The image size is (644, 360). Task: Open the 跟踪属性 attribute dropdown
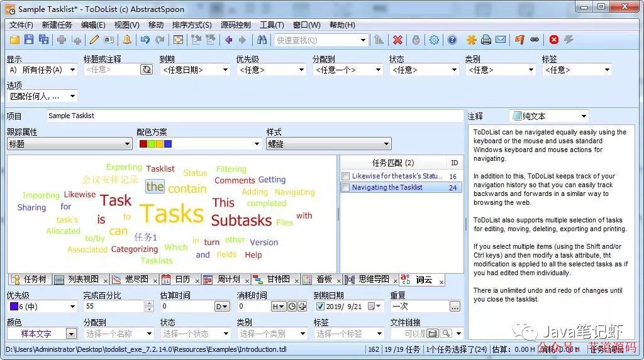pos(69,144)
